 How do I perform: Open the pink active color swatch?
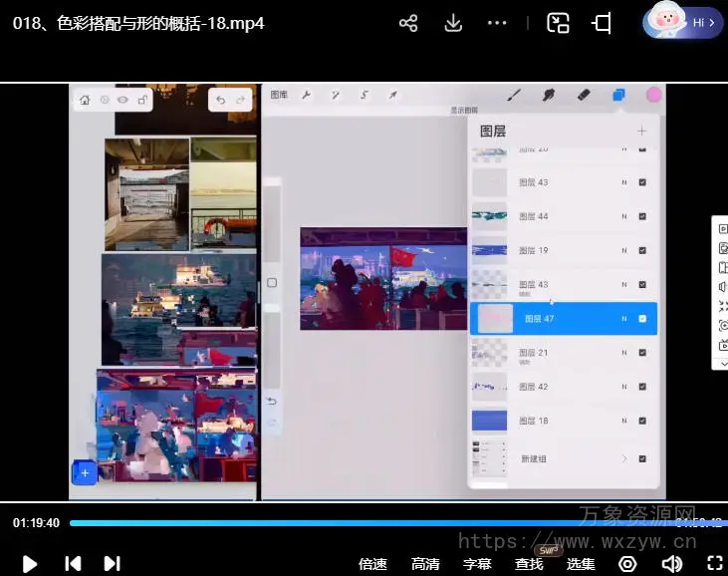653,95
